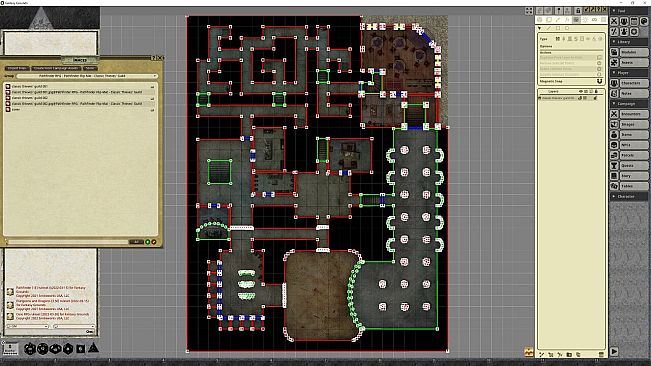Open the Calendar tool icon

(x=634, y=21)
